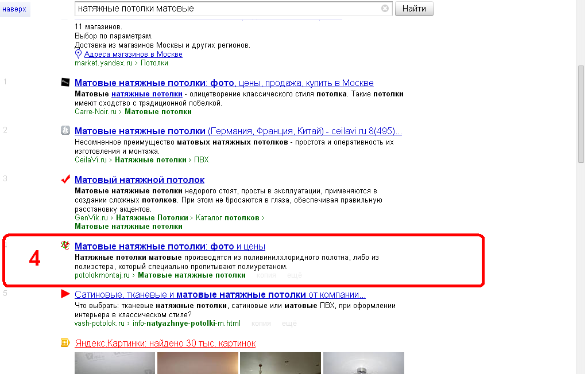Open ПВХ breadcrumb under CeilaVi.ru
This screenshot has width=588, height=374.
202,160
